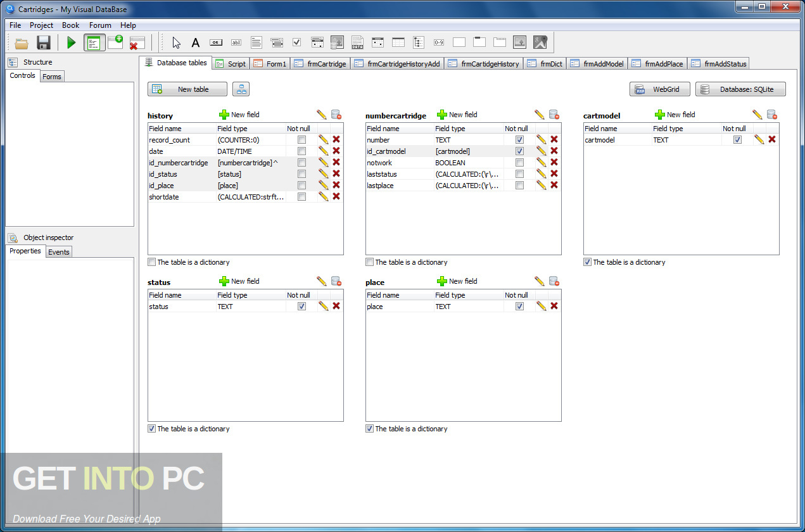This screenshot has height=532, width=805.
Task: Switch to the Script tab
Action: (x=231, y=63)
